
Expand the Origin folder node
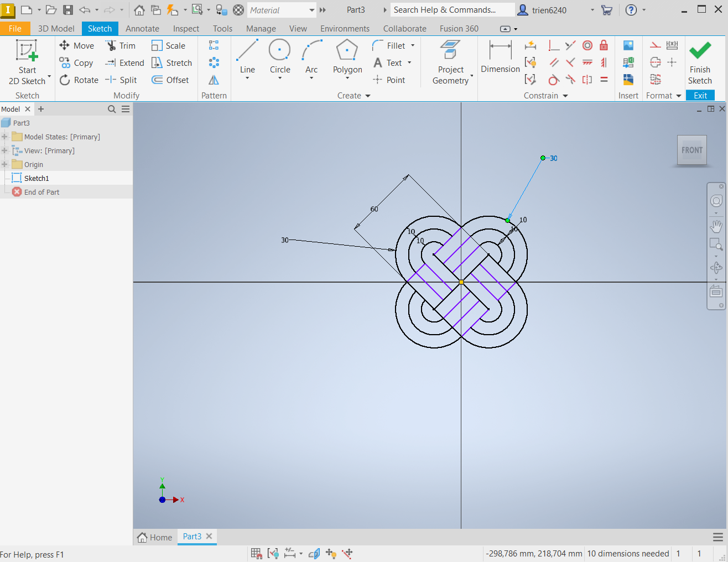pos(4,165)
